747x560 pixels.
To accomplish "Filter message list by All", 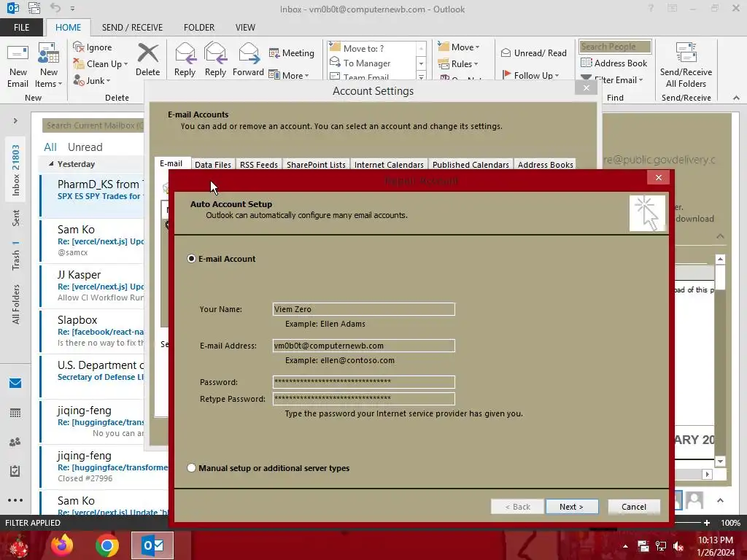I will 50,147.
